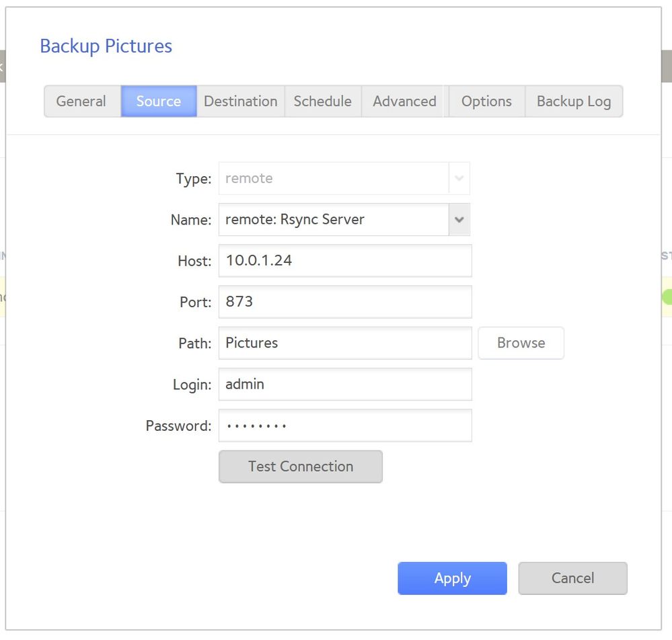Cancel the Backup Pictures dialog
Screen dimensions: 672x640
click(x=572, y=578)
